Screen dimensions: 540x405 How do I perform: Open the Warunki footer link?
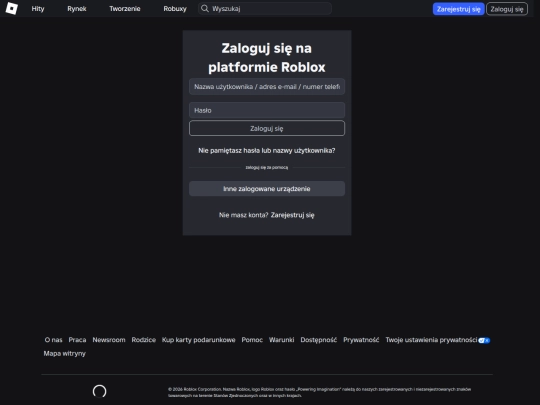[281, 340]
